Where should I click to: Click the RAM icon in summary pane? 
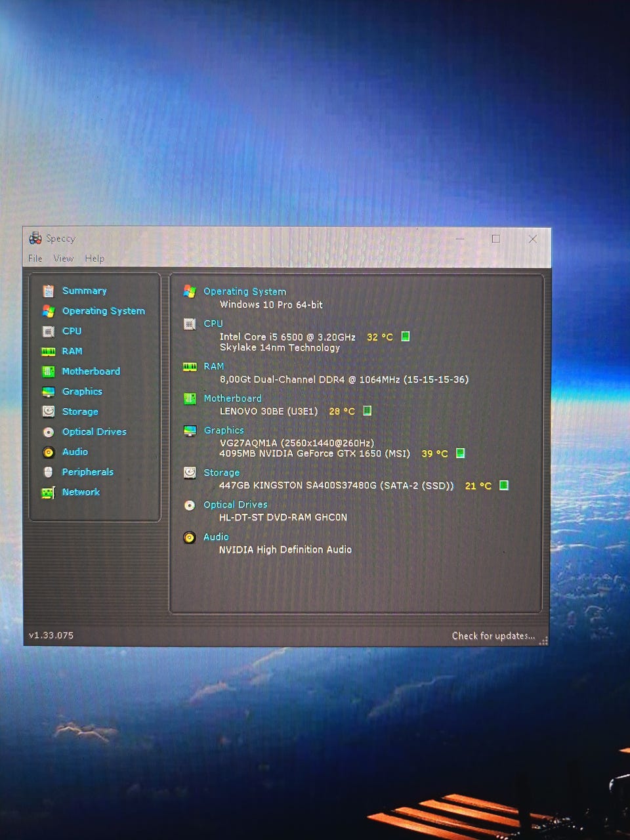[x=190, y=367]
